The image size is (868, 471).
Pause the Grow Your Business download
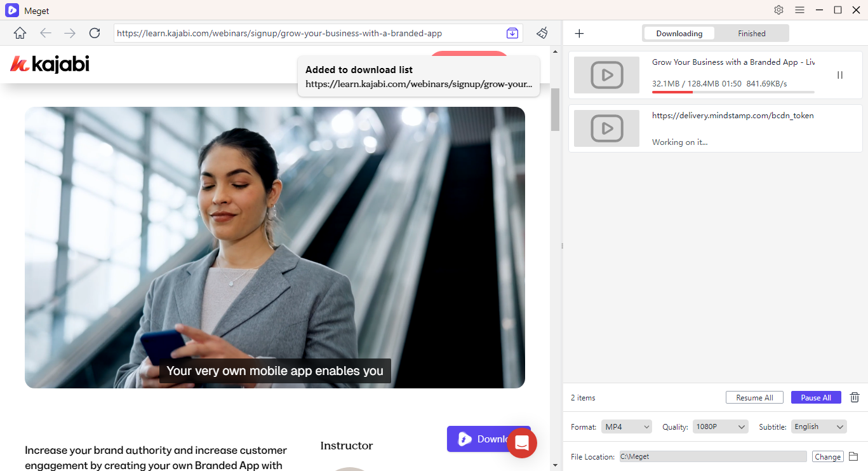click(x=839, y=74)
